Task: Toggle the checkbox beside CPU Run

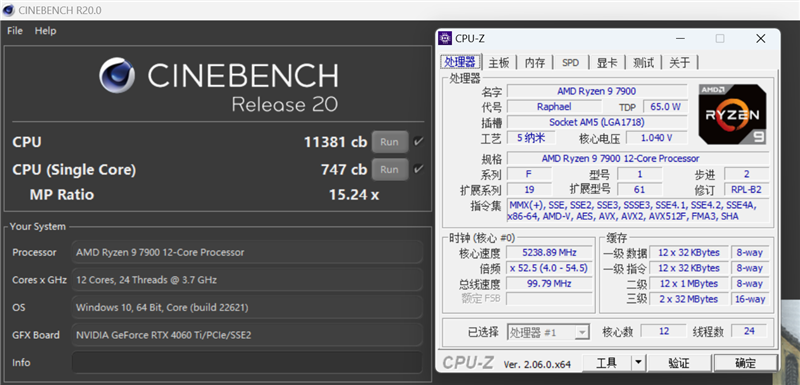Action: 418,142
